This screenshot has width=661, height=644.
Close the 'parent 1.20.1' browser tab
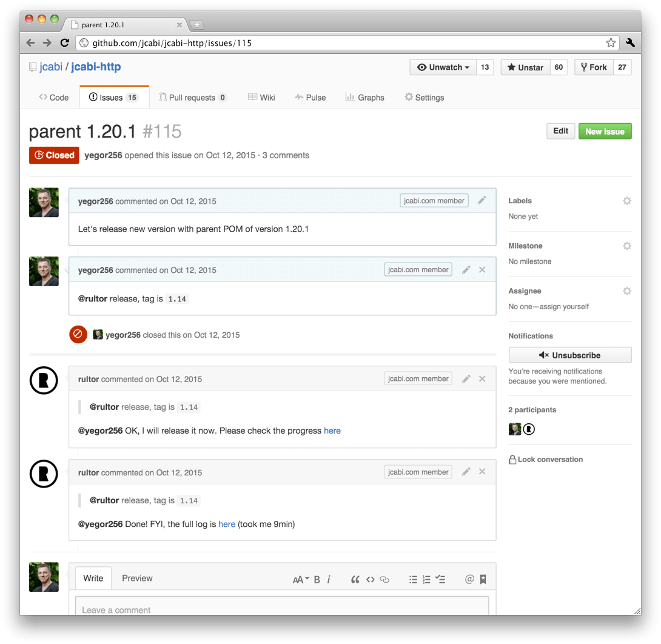(x=179, y=25)
